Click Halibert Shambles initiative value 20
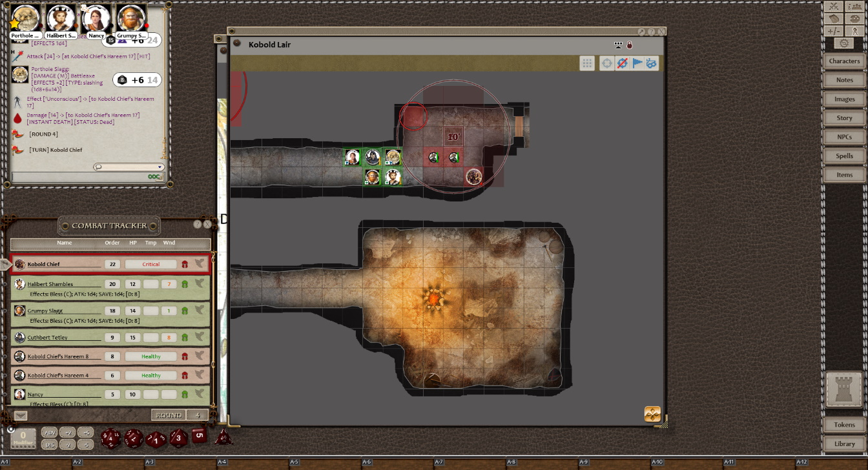The width and height of the screenshot is (868, 470). click(112, 284)
